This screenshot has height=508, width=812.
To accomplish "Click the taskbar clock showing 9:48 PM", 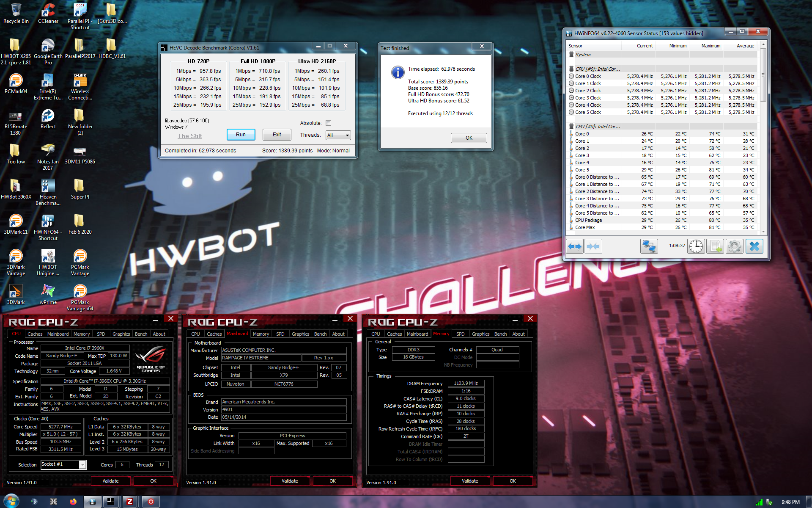I will coord(790,502).
